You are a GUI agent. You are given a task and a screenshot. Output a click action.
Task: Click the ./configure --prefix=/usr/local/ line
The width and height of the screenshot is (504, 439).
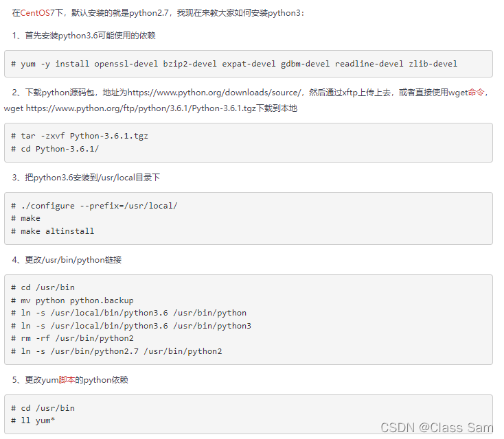[x=94, y=206]
